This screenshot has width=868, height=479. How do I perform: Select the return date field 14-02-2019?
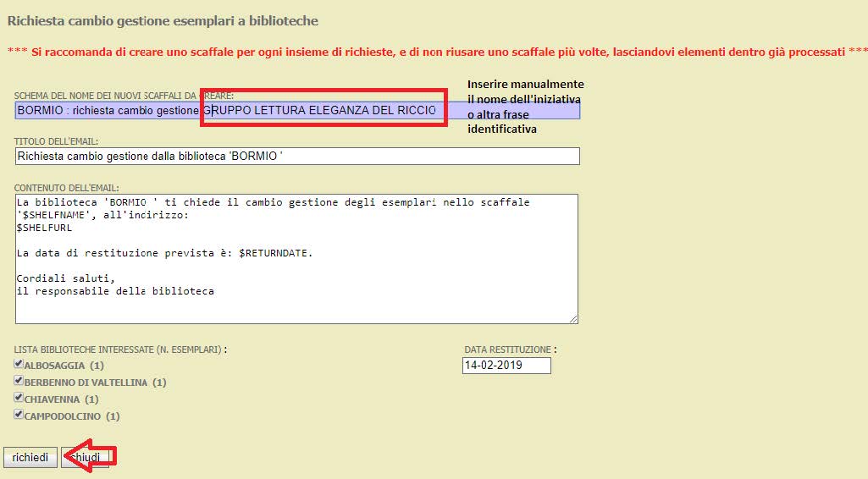coord(506,366)
